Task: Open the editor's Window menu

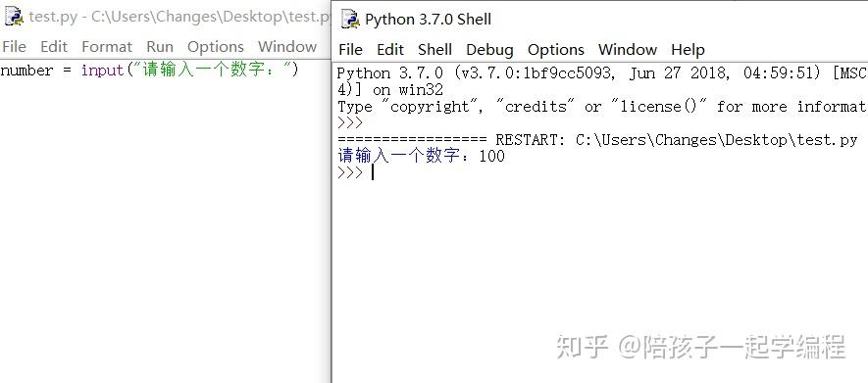Action: [x=287, y=46]
